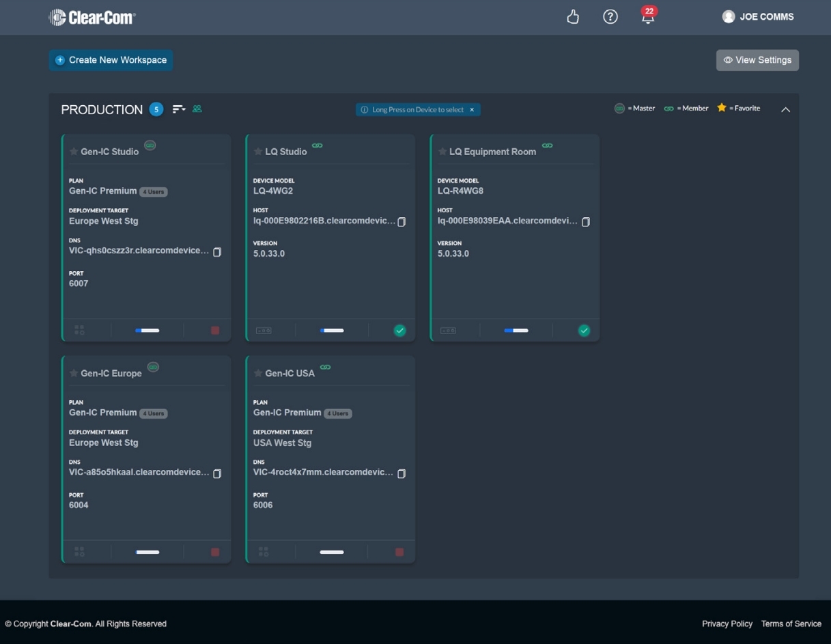Select the LQ Equipment Room card title
The height and width of the screenshot is (644, 831).
(493, 152)
